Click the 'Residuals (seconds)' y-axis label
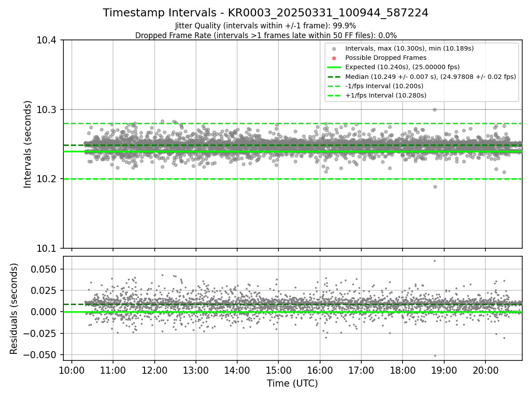 tap(14, 309)
